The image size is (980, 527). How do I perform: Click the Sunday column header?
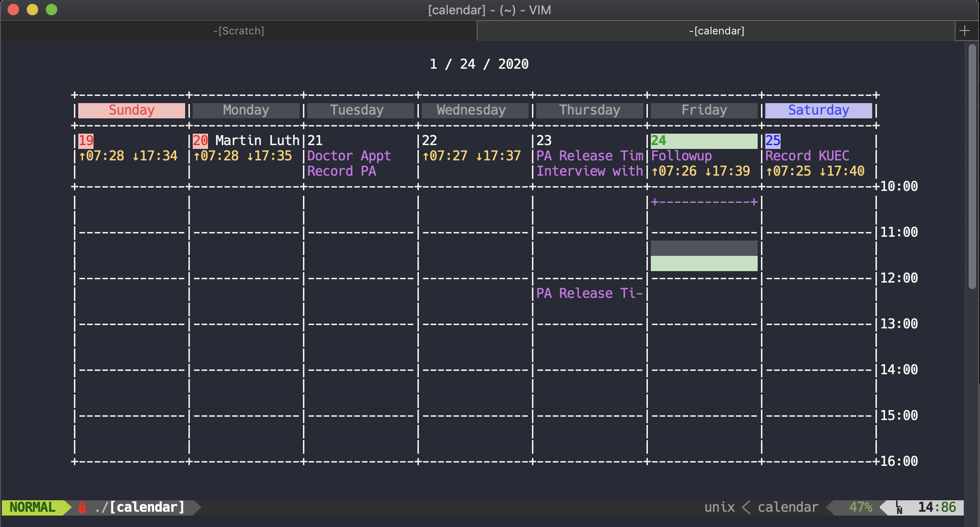pos(132,110)
